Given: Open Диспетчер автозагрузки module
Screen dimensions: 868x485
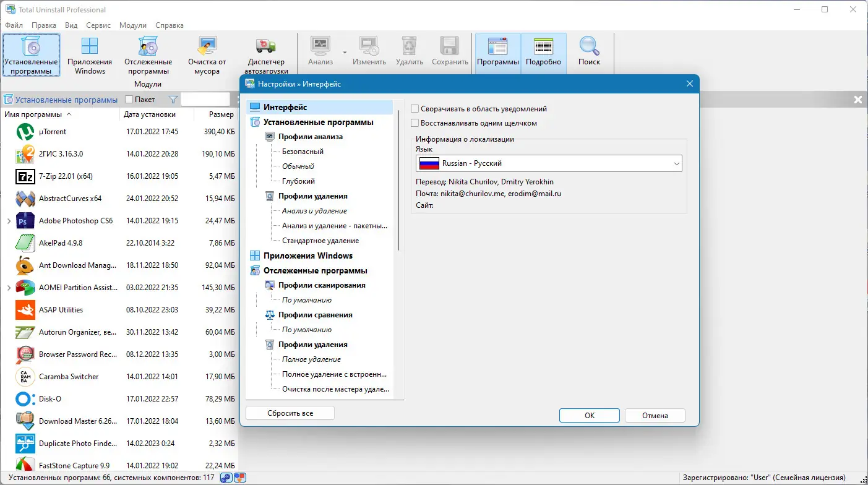Looking at the screenshot, I should 266,55.
